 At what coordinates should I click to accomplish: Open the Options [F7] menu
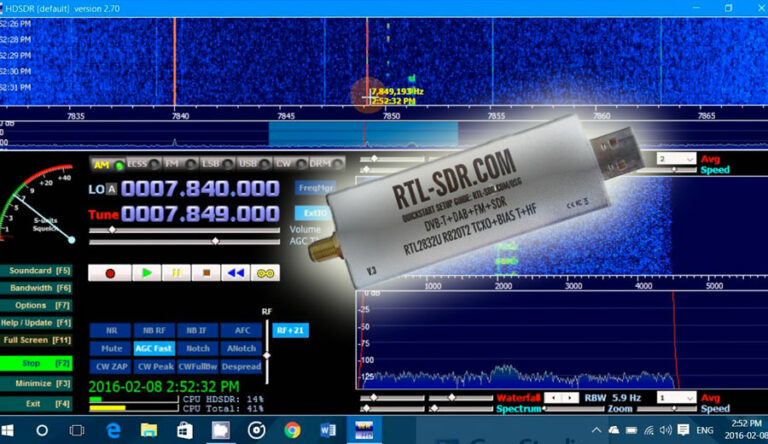pos(36,305)
